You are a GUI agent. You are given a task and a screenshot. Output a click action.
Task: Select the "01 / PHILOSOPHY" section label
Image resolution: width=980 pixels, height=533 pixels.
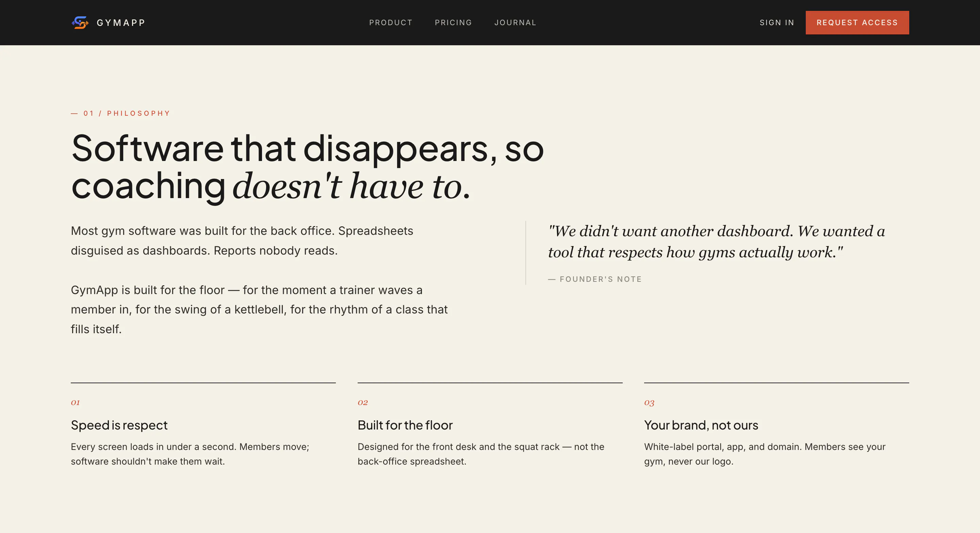pyautogui.click(x=120, y=113)
